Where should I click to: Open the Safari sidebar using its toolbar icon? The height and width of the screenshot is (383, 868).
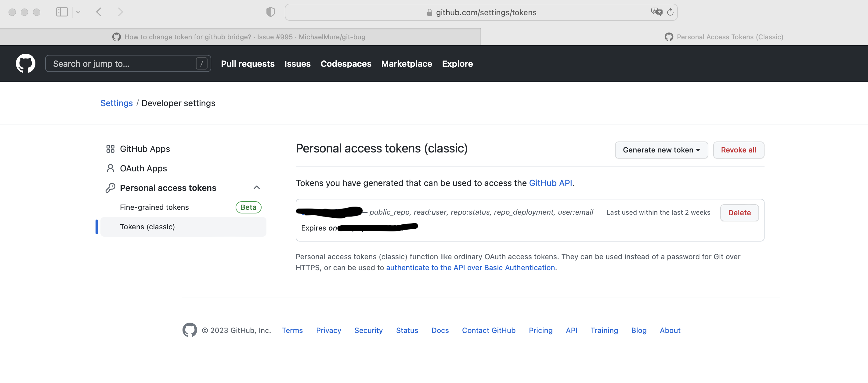62,12
